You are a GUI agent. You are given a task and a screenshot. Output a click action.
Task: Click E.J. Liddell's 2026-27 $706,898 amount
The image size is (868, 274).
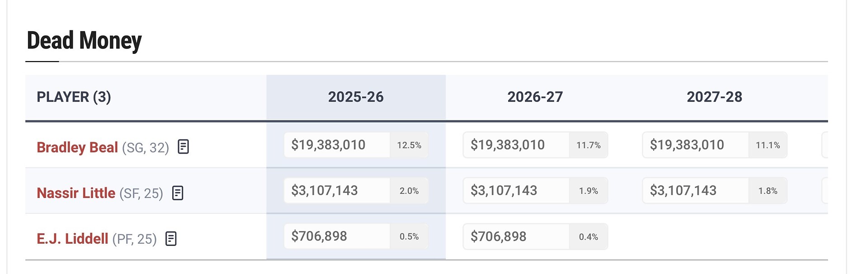click(498, 236)
